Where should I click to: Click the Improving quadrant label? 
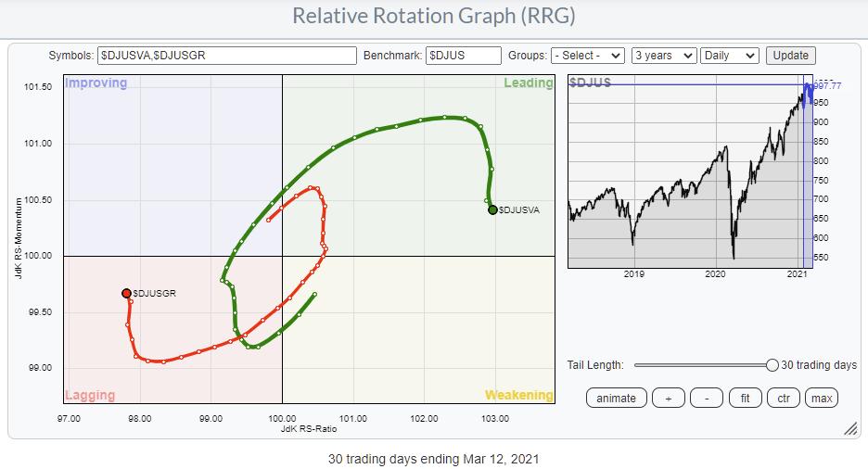point(96,83)
